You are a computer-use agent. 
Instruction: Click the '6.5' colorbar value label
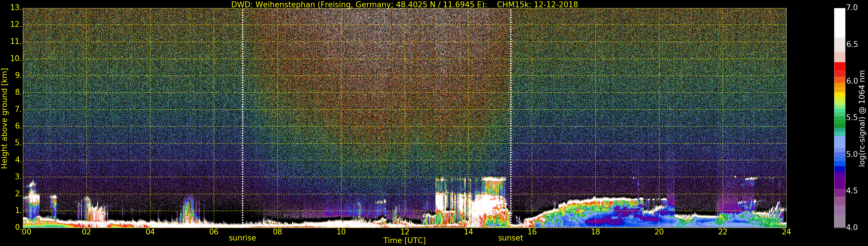click(852, 44)
